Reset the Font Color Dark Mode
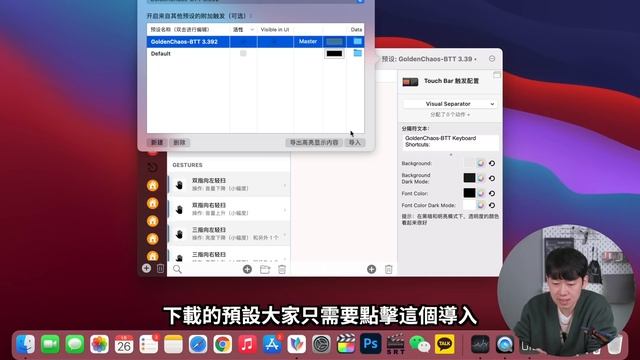 coord(492,205)
